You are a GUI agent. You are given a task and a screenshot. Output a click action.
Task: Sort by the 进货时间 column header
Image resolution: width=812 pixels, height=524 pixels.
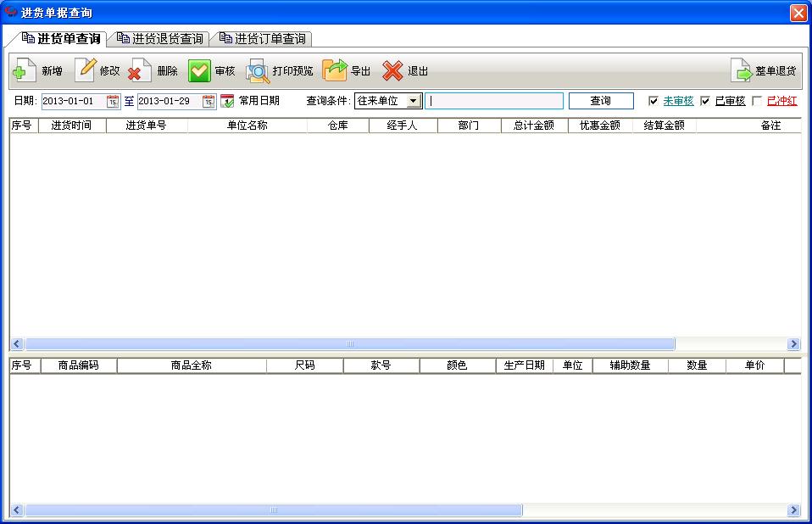72,125
